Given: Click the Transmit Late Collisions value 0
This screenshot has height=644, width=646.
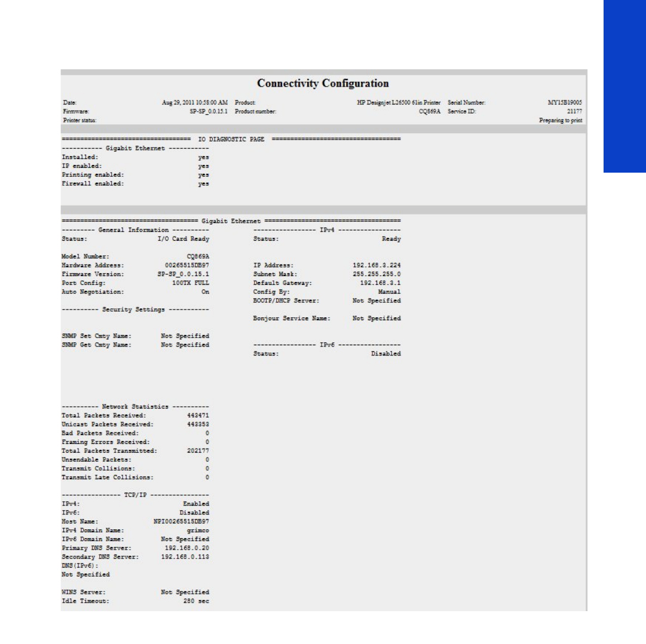Looking at the screenshot, I should (x=207, y=477).
